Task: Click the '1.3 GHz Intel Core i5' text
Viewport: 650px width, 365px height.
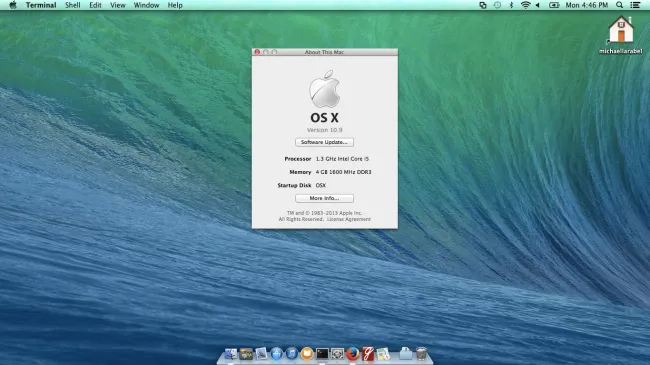Action: 342,159
